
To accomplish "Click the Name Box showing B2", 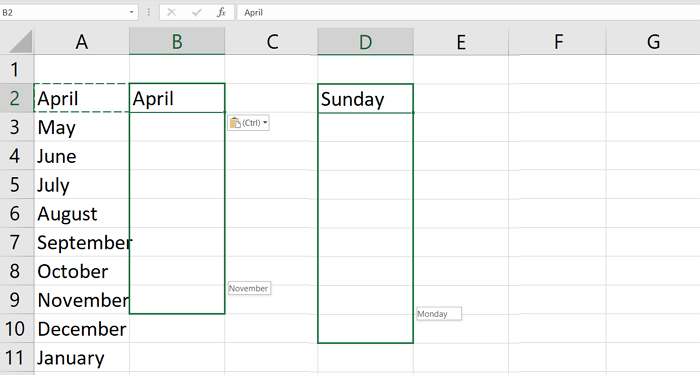I will coord(69,12).
